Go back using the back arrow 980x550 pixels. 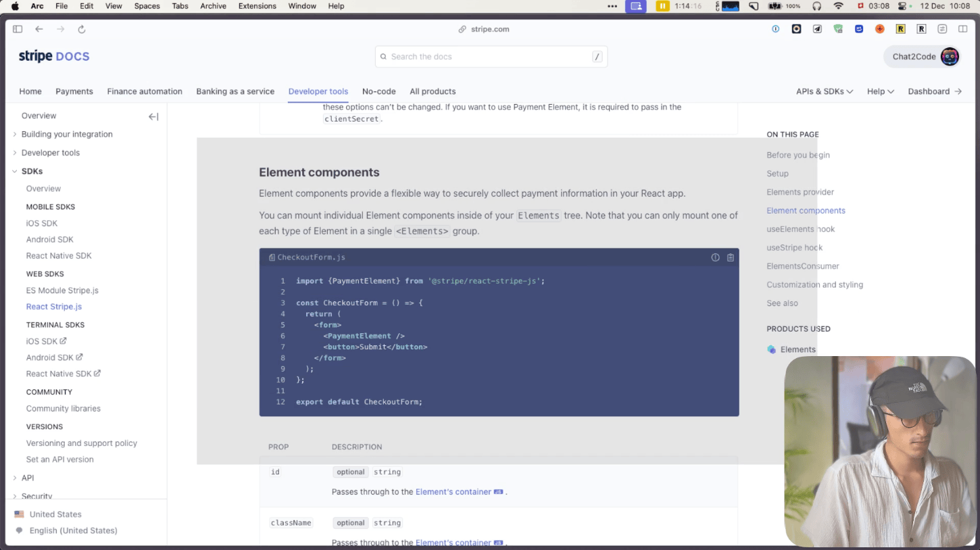tap(39, 29)
